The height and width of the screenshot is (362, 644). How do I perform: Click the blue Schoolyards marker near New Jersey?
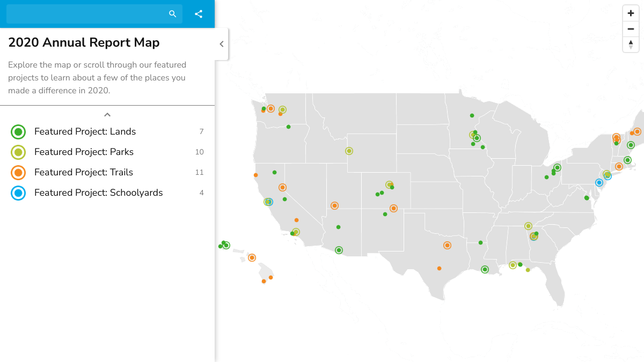(x=599, y=182)
